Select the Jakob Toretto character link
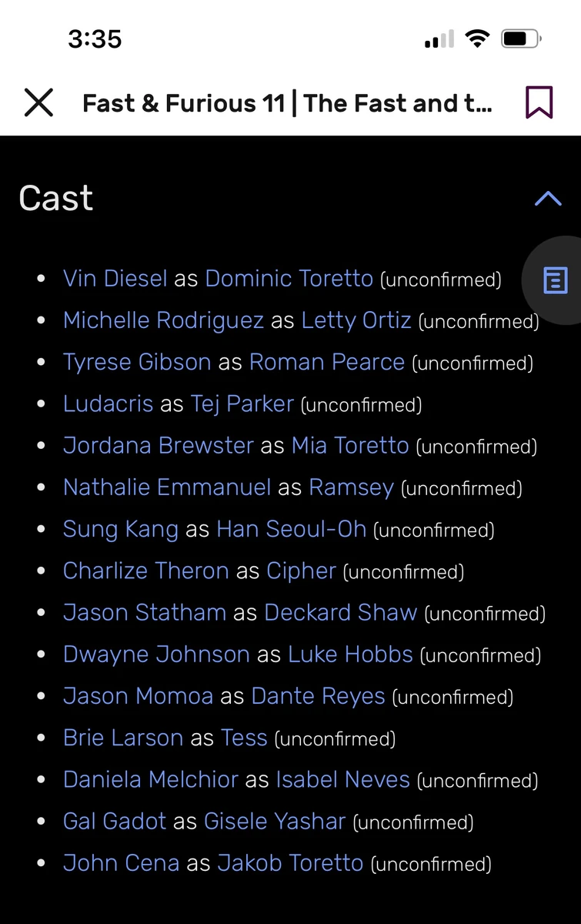581x924 pixels. 289,862
